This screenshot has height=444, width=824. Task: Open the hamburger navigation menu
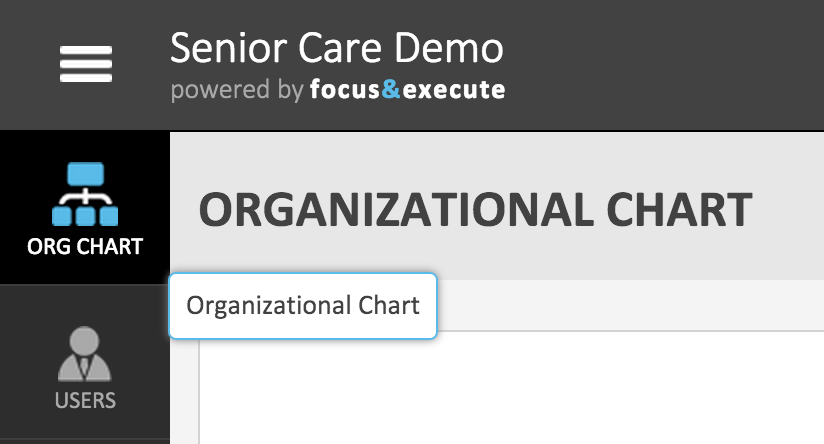tap(85, 65)
